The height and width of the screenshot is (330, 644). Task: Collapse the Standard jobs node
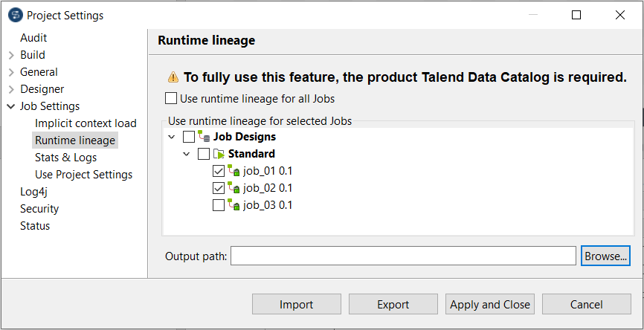[x=187, y=154]
